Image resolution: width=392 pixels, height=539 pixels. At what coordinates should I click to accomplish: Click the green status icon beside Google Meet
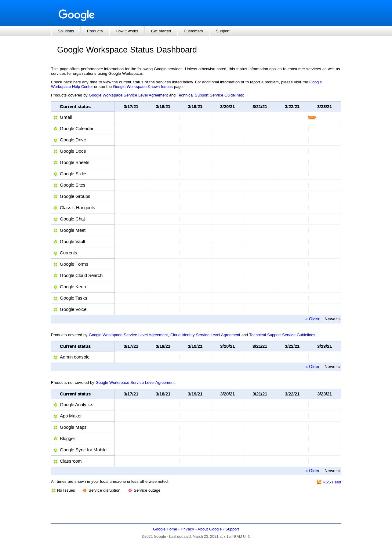coord(56,231)
